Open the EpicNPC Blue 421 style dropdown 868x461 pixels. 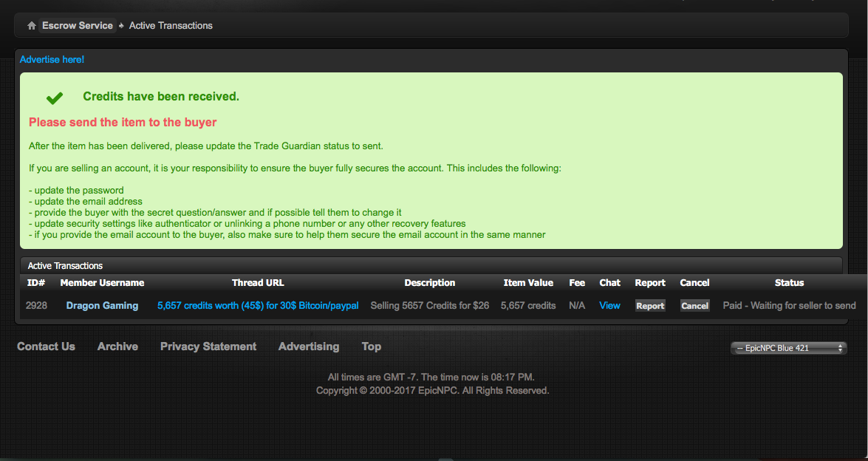[x=789, y=348]
